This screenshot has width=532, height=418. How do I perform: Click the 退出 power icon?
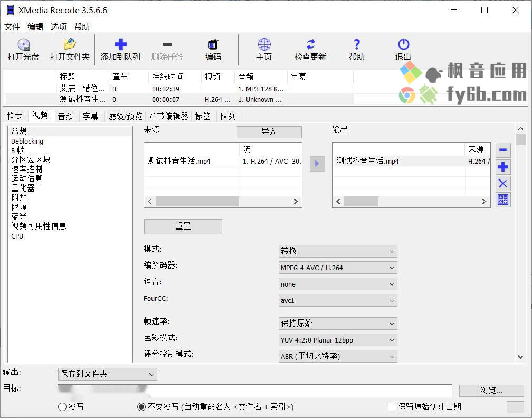click(403, 44)
